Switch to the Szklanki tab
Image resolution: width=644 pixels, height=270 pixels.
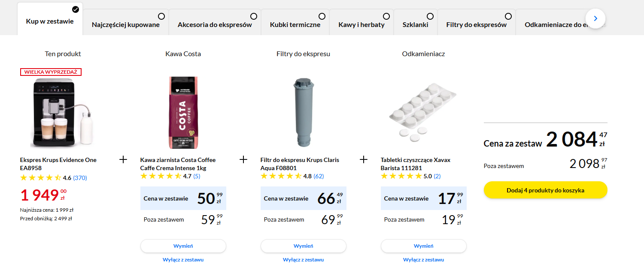[x=415, y=25]
